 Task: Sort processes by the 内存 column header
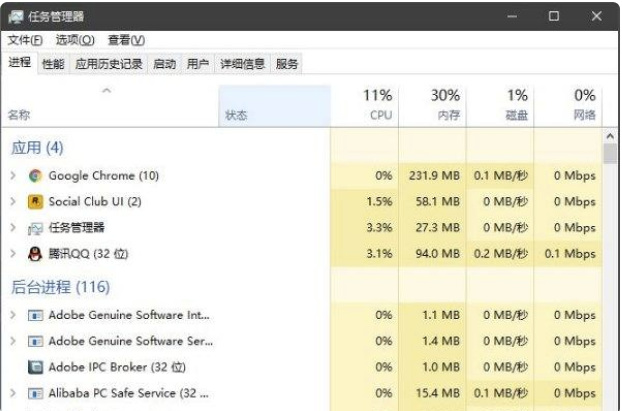click(x=445, y=105)
